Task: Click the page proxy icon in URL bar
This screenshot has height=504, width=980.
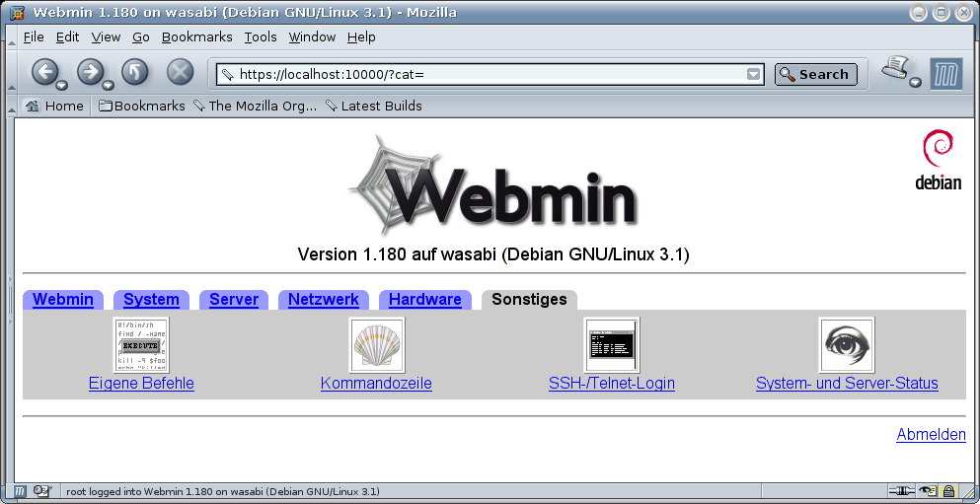Action: coord(228,74)
